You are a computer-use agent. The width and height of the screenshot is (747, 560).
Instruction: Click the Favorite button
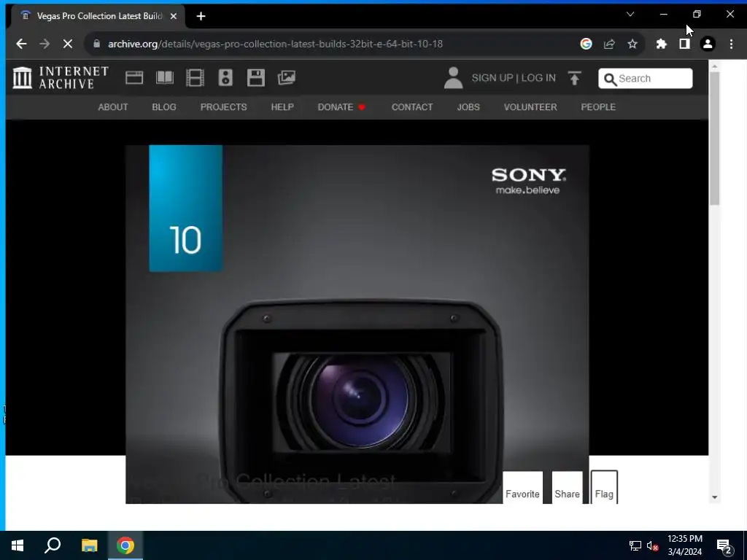click(522, 488)
